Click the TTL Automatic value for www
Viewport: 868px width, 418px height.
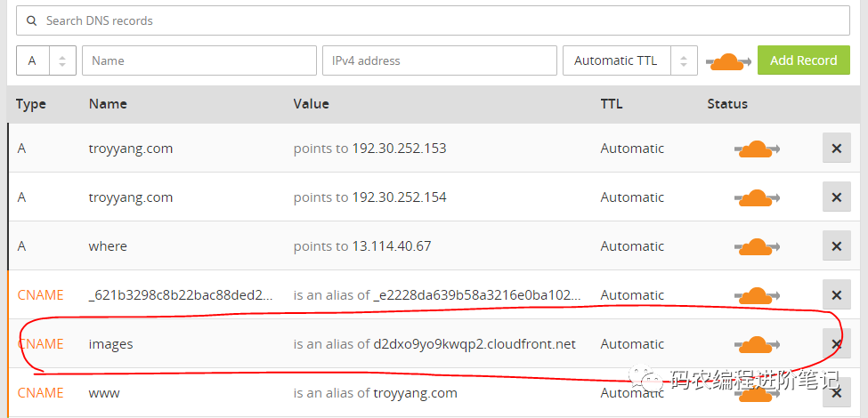(x=632, y=393)
